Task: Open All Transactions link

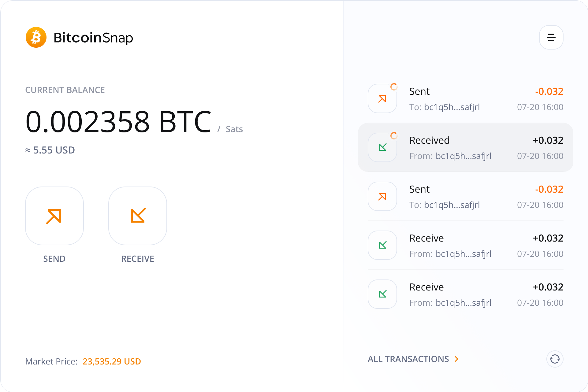Action: tap(408, 359)
